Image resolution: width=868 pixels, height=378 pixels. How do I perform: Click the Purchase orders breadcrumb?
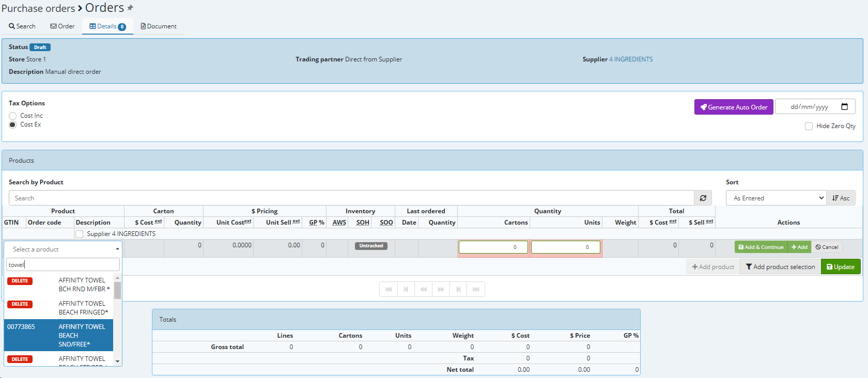pos(38,8)
